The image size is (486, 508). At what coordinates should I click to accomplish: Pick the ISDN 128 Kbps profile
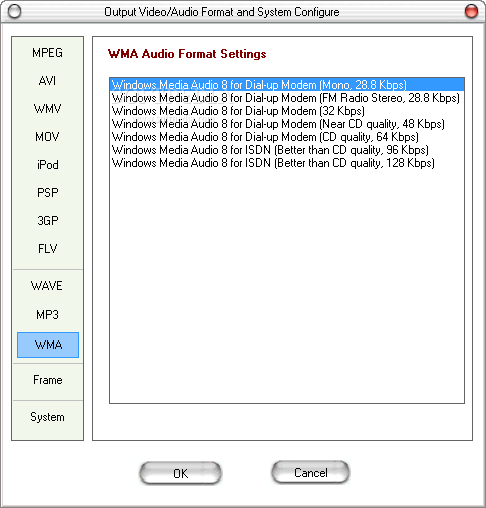point(287,163)
